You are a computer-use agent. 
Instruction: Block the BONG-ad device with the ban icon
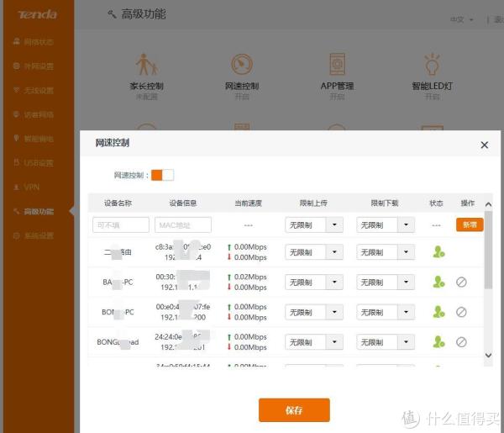pyautogui.click(x=461, y=342)
